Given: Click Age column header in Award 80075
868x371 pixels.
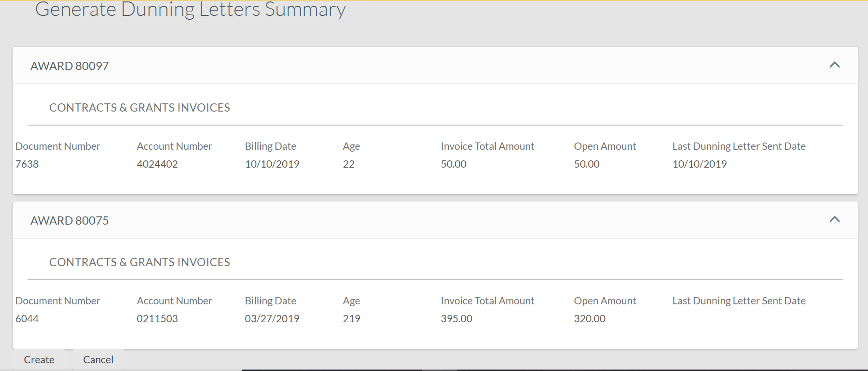Looking at the screenshot, I should (352, 301).
